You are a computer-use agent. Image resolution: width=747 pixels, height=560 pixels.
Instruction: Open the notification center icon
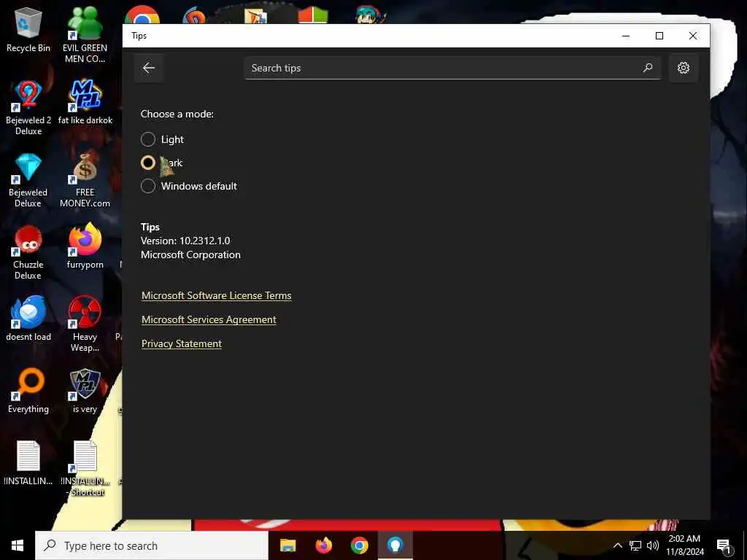724,546
